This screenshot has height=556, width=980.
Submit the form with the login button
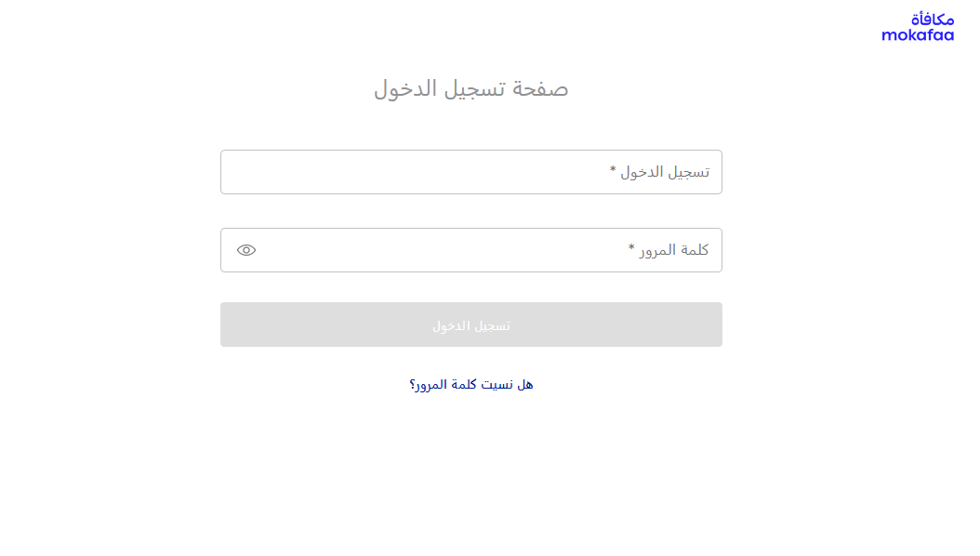470,324
